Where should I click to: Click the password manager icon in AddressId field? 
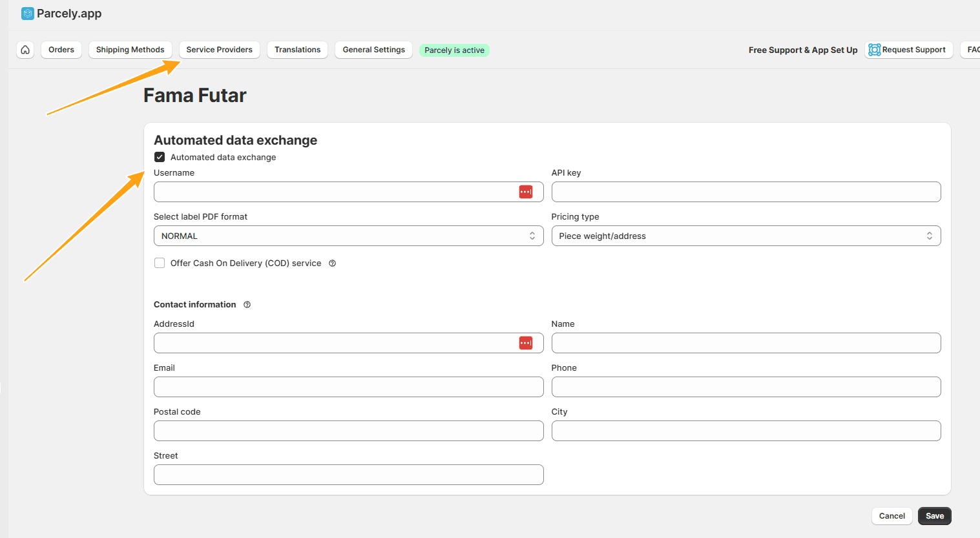coord(526,343)
